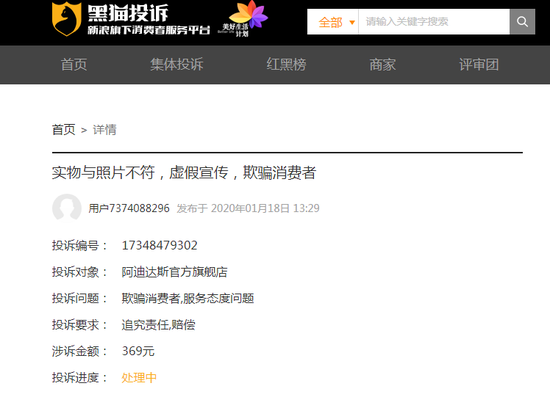Image resolution: width=550 pixels, height=397 pixels.
Task: Click the 新浪旗下消费者服务平台 slogan
Action: (x=149, y=30)
